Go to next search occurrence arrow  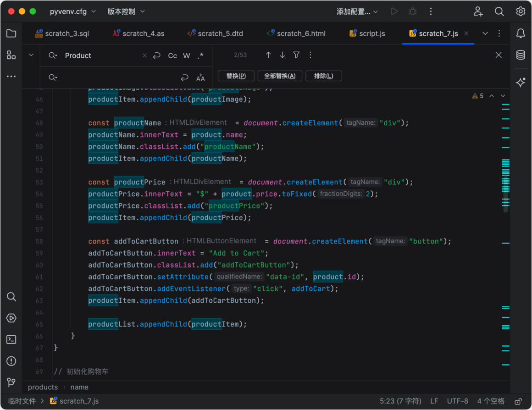(283, 55)
